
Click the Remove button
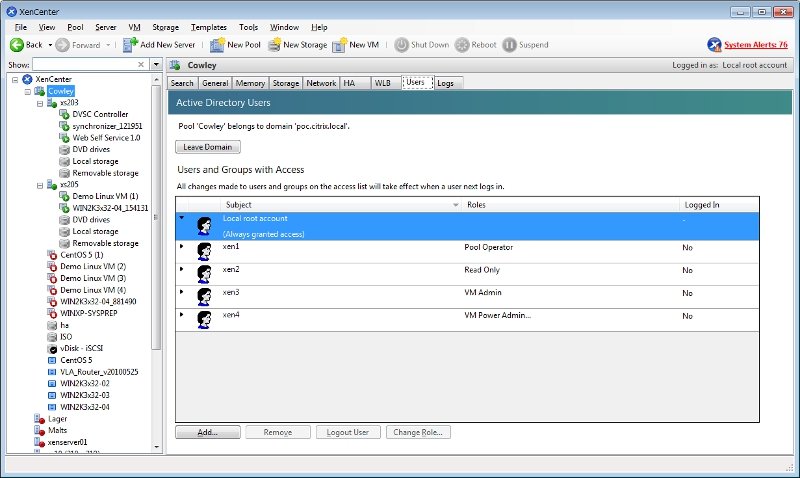pos(278,432)
